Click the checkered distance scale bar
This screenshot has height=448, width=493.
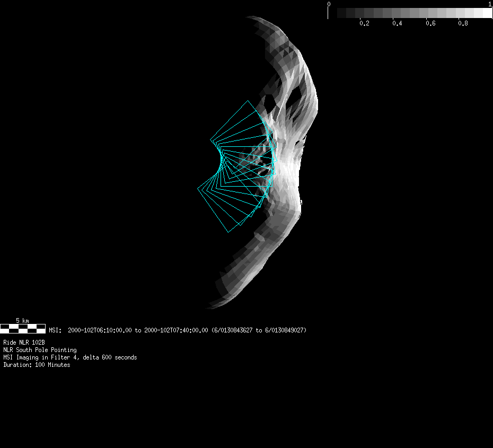pos(22,328)
